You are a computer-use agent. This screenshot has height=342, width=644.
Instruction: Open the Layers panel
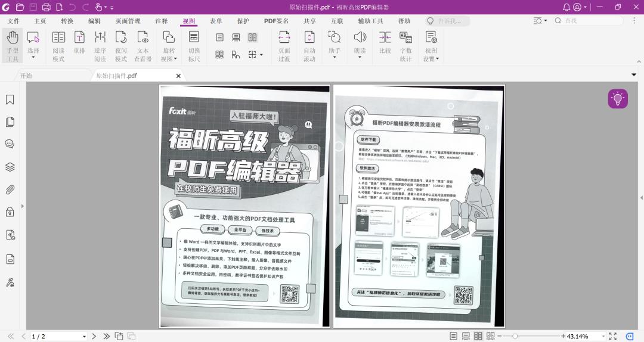coord(10,167)
